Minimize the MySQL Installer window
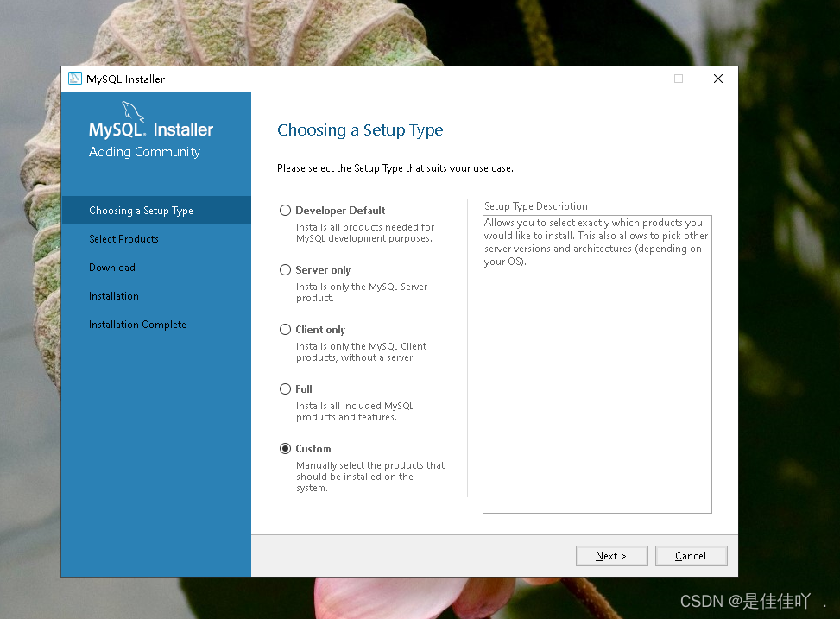The width and height of the screenshot is (840, 619). [640, 79]
